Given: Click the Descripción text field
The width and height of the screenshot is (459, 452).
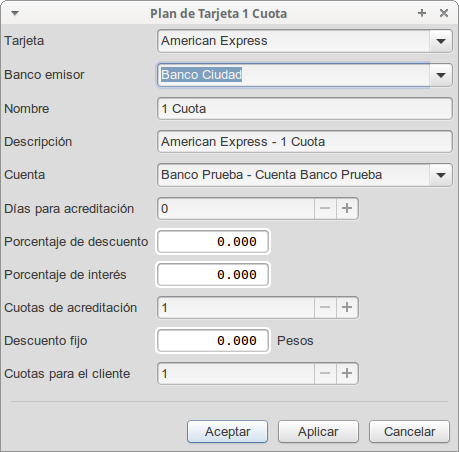Looking at the screenshot, I should (305, 142).
